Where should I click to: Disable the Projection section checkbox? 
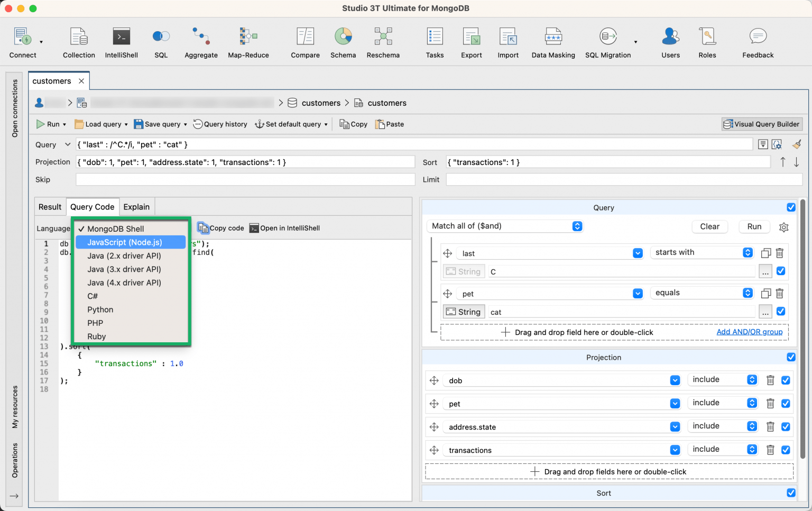click(791, 357)
